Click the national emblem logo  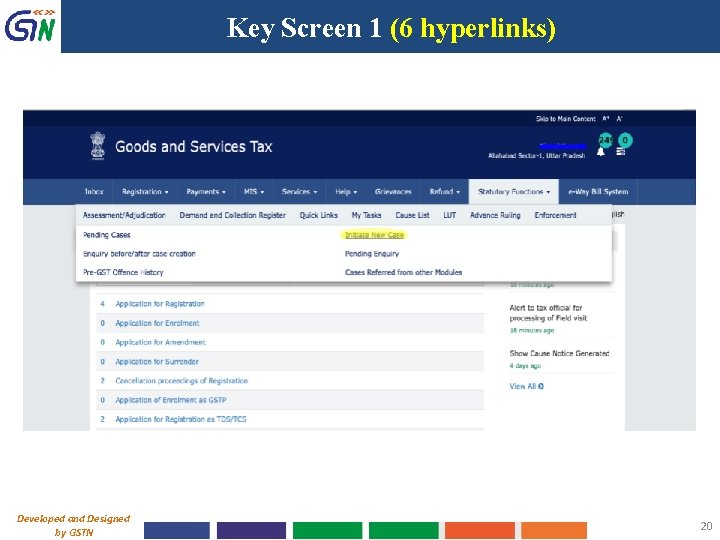(97, 146)
